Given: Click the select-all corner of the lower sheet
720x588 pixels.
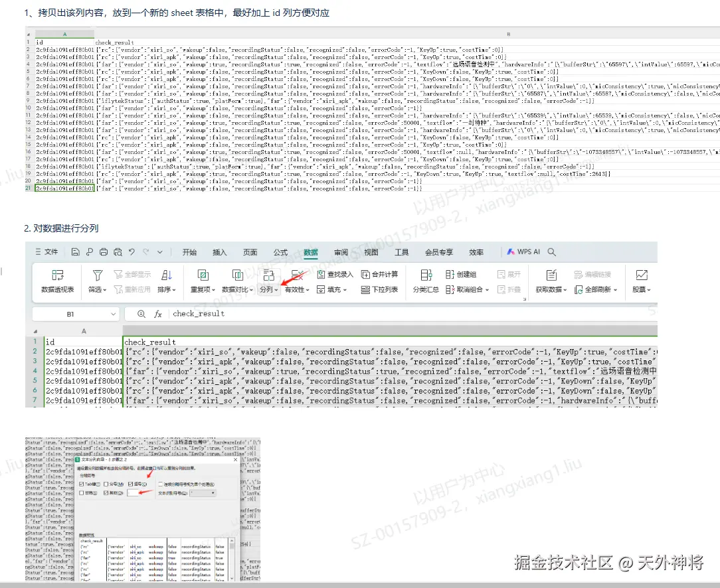Looking at the screenshot, I should 35,331.
